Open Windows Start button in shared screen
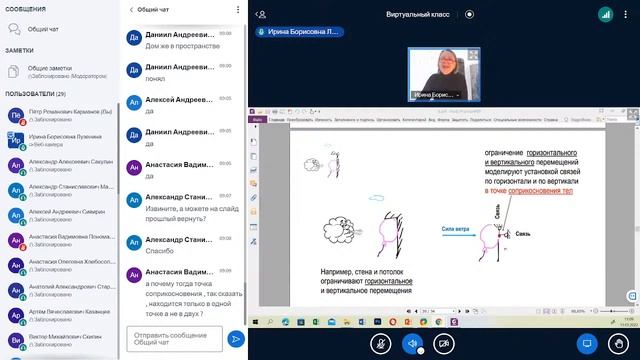 [x=255, y=322]
